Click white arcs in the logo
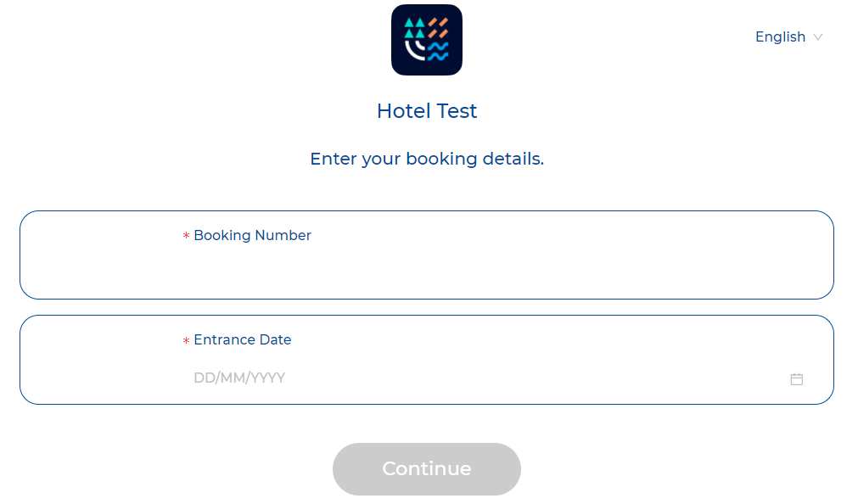The image size is (858, 504). [x=415, y=50]
